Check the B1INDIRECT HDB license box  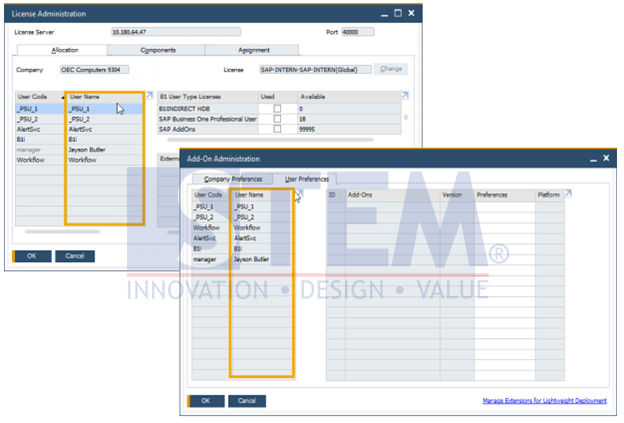(x=277, y=109)
